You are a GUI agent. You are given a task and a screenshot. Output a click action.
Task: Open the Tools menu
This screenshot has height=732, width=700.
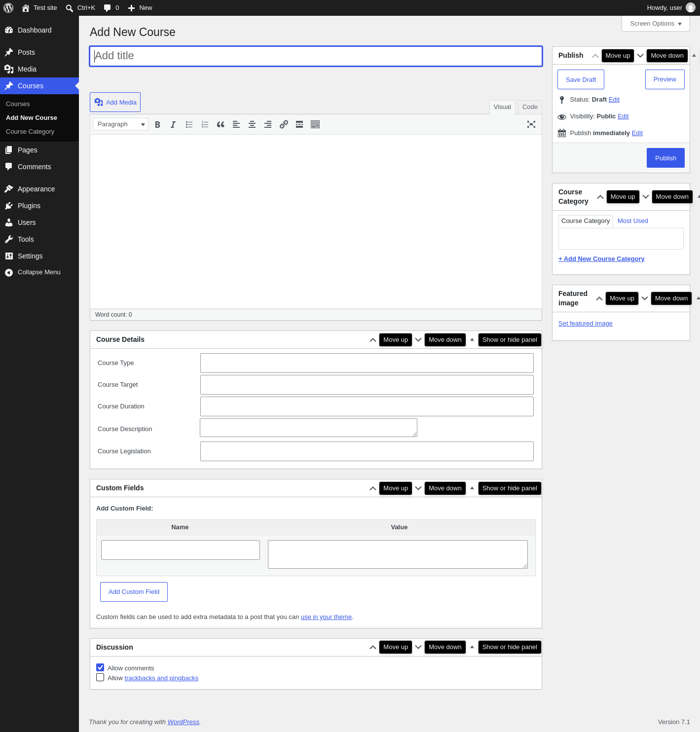[39, 239]
